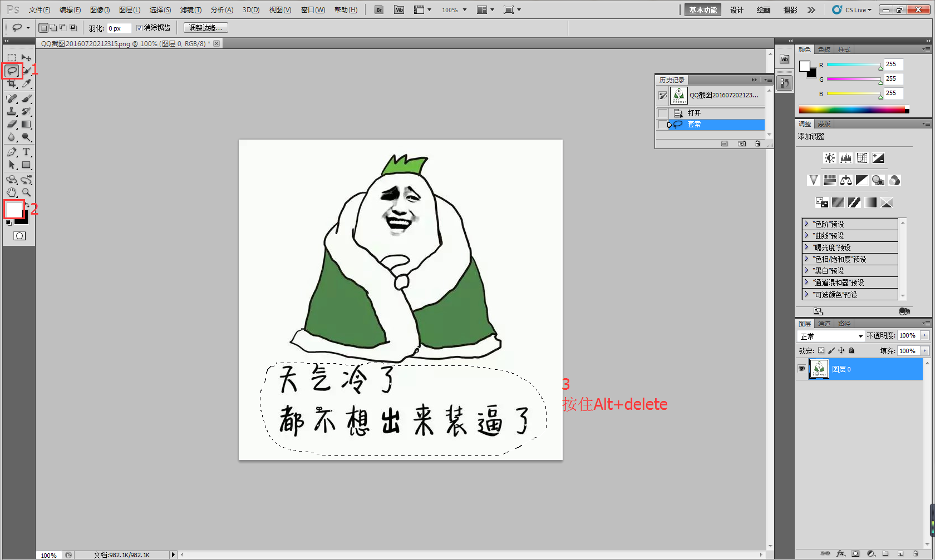Switch to 摄影 workspace
Image resolution: width=935 pixels, height=560 pixels.
(790, 10)
